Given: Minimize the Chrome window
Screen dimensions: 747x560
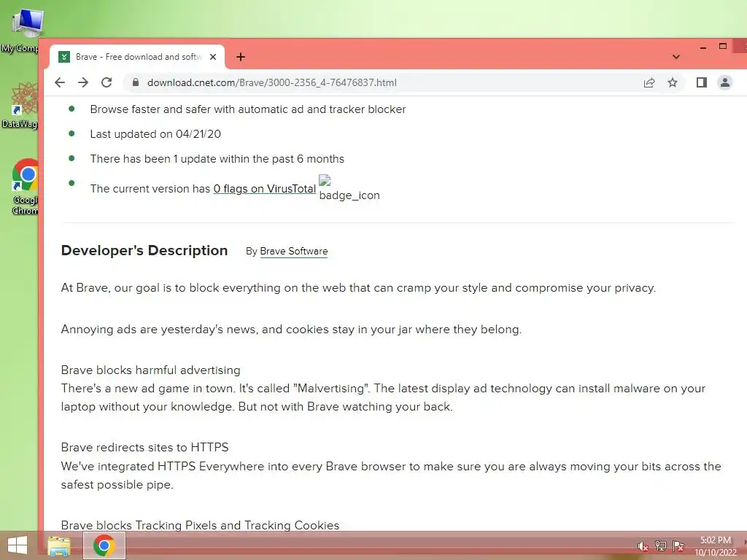Looking at the screenshot, I should coord(703,47).
